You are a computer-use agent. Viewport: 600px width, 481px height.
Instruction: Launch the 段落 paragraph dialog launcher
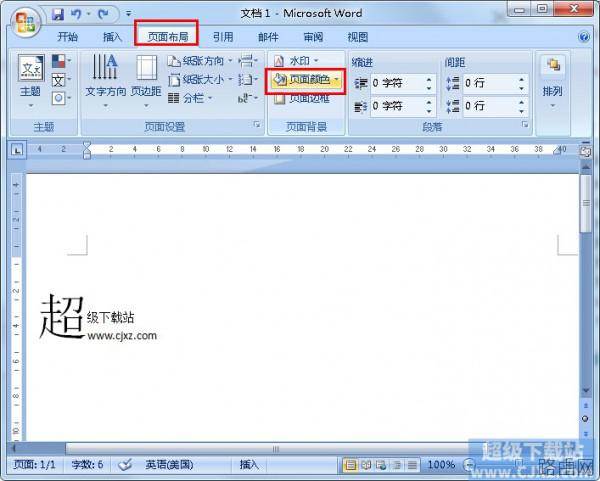[x=525, y=125]
